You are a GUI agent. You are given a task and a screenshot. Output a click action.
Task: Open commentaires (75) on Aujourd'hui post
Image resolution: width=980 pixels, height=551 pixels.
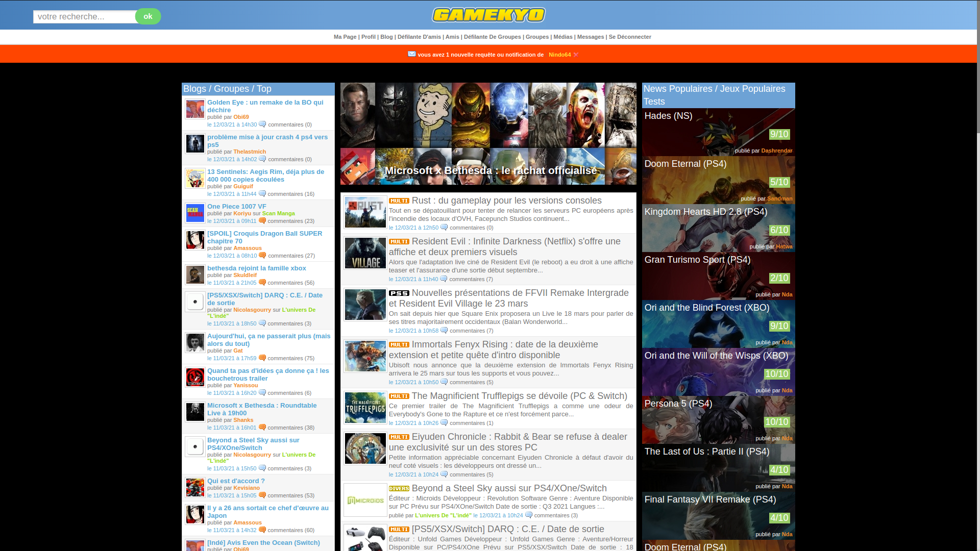[x=290, y=358]
